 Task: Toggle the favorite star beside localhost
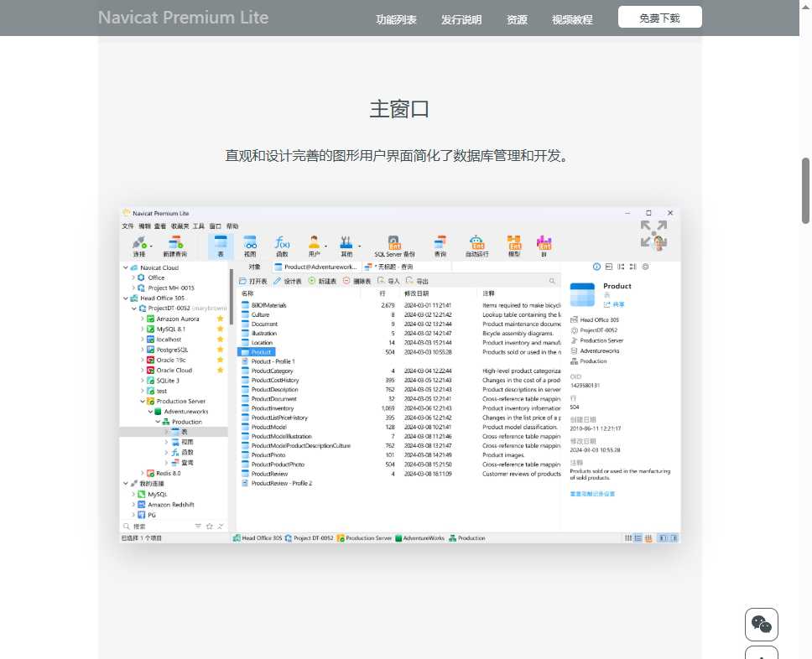tap(220, 339)
